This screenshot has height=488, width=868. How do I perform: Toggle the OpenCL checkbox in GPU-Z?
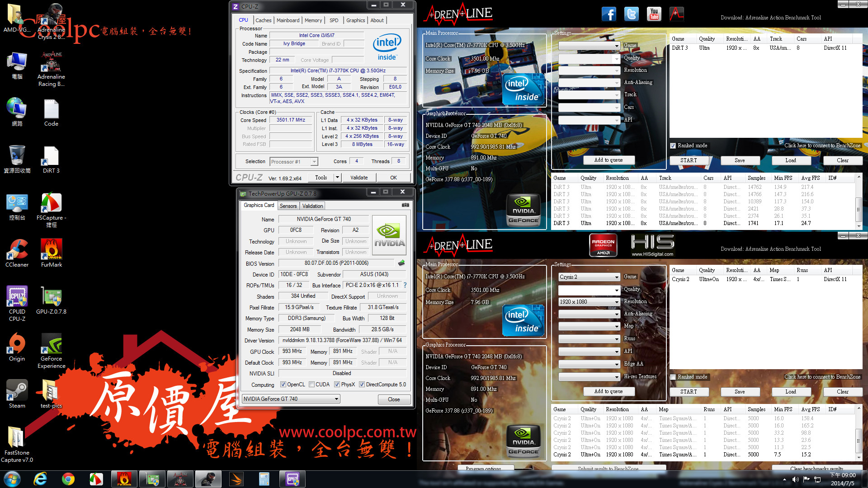coord(283,385)
